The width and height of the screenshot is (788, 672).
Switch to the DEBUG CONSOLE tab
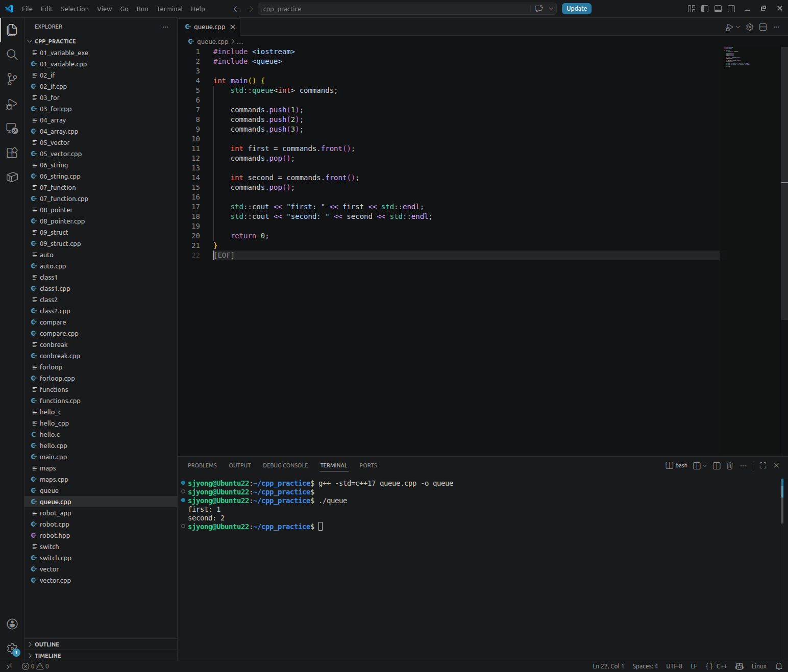(x=285, y=465)
